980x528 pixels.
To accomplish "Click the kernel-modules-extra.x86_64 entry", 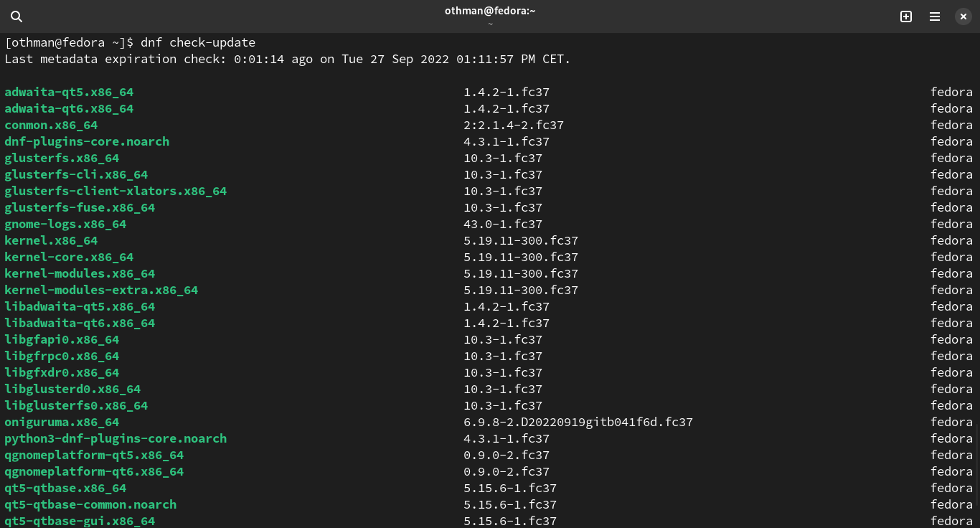I will tap(101, 290).
